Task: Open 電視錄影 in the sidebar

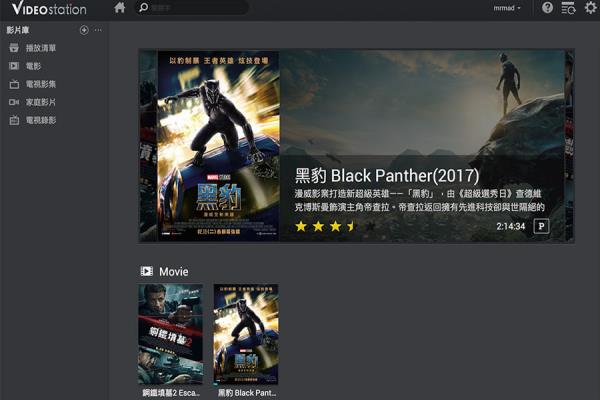Action: point(41,120)
